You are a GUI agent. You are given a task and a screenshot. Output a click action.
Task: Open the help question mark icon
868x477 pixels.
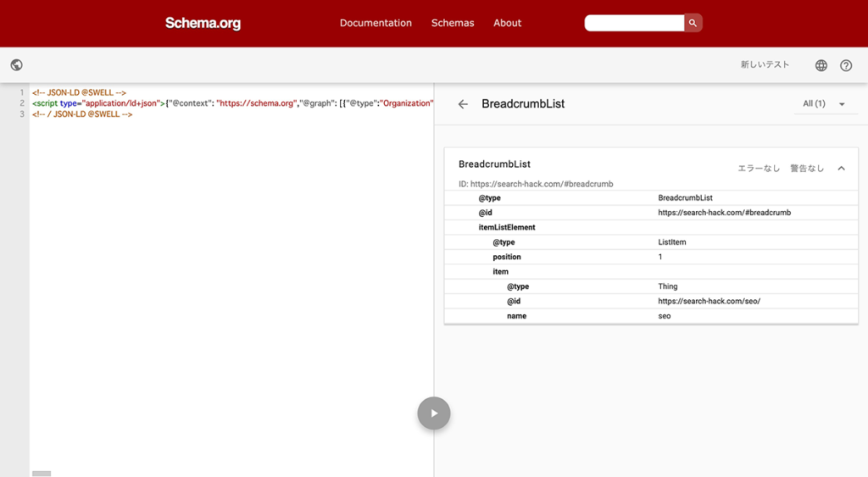846,65
